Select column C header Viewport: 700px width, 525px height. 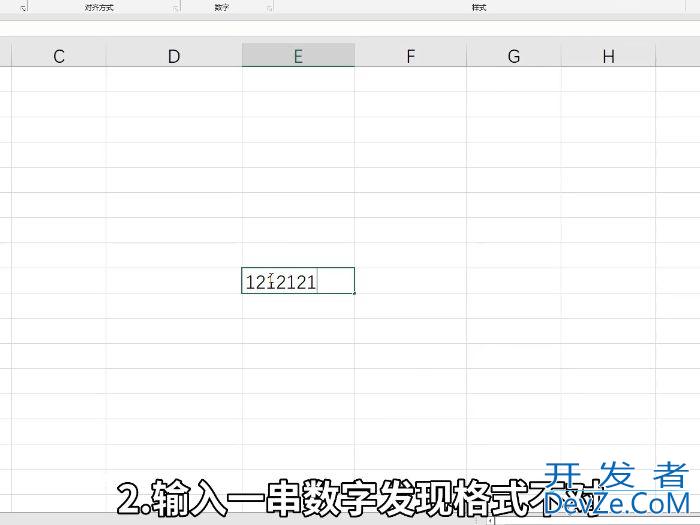point(58,56)
